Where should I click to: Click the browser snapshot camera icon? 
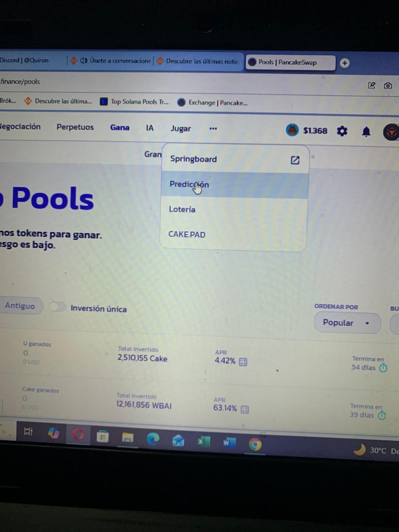pyautogui.click(x=388, y=85)
